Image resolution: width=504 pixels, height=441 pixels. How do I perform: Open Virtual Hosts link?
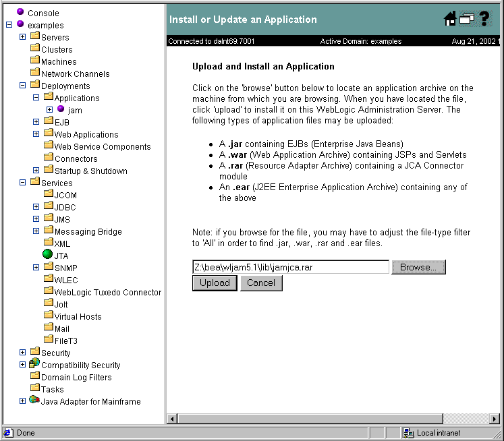point(78,317)
